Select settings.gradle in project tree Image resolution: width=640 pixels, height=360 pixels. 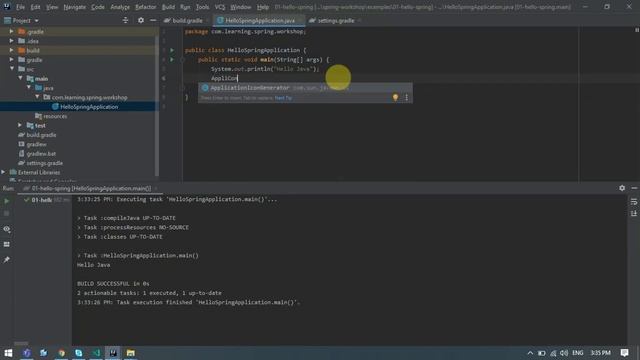[40, 163]
